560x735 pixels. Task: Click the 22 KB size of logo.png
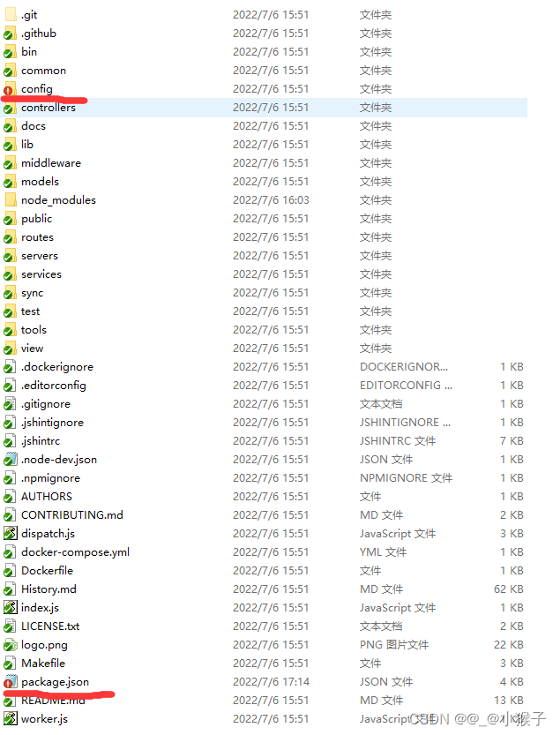point(509,644)
